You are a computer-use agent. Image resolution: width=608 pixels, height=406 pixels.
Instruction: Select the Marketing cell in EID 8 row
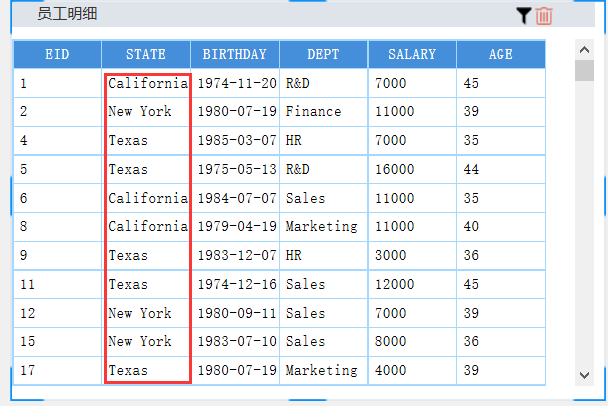pos(321,226)
